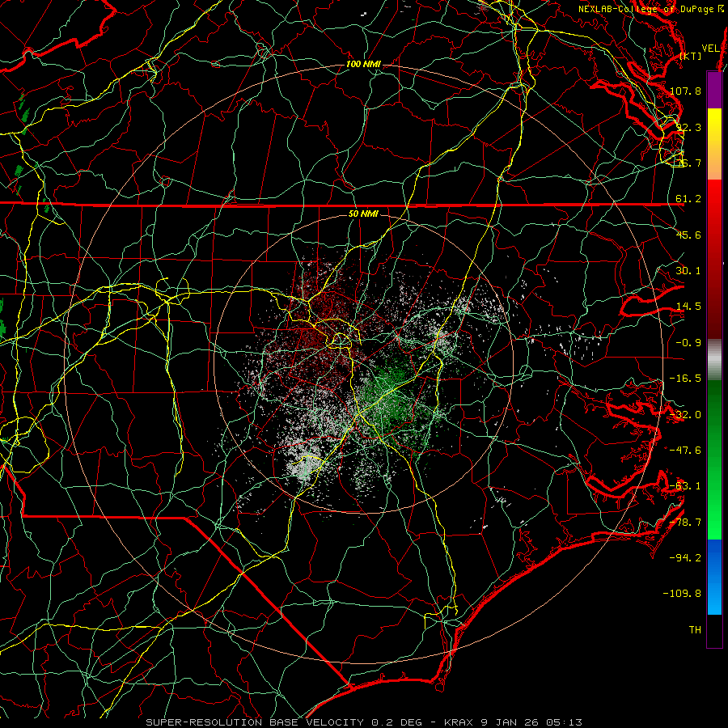Select the 45.6 value on the velocity scale
The image size is (728, 728).
point(688,235)
